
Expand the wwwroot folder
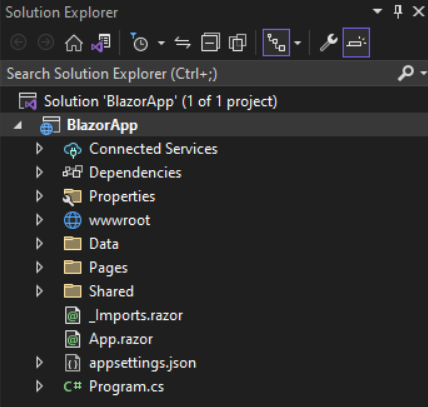39,220
